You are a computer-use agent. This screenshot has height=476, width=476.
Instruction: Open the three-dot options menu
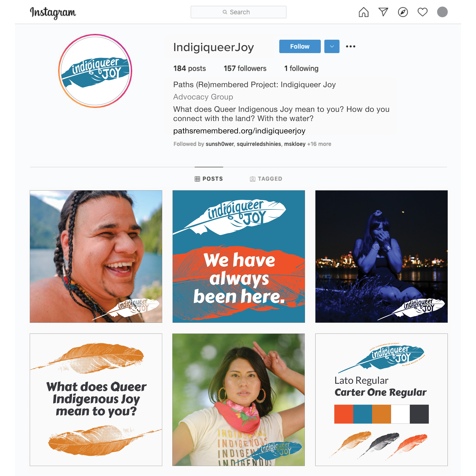[350, 46]
